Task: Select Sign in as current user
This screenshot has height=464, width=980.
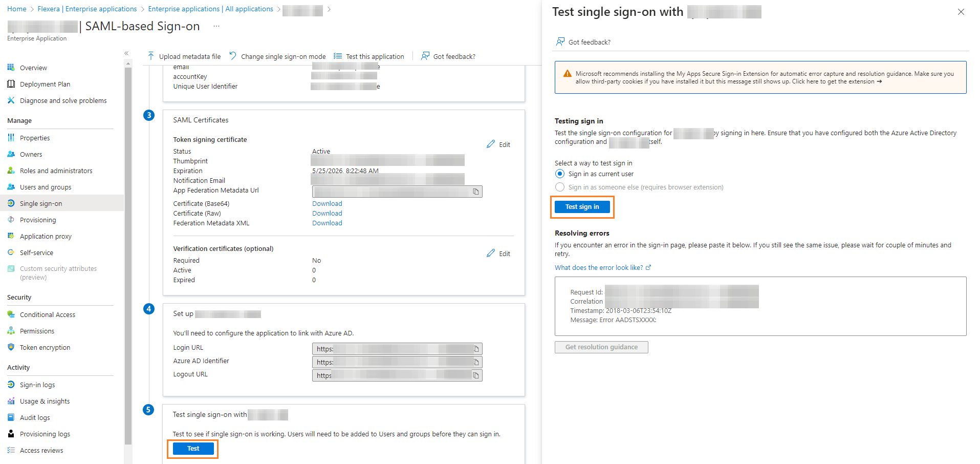Action: (560, 174)
